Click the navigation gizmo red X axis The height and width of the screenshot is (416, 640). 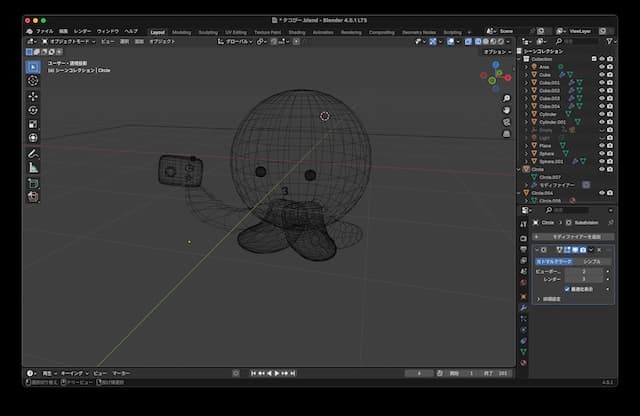point(508,77)
